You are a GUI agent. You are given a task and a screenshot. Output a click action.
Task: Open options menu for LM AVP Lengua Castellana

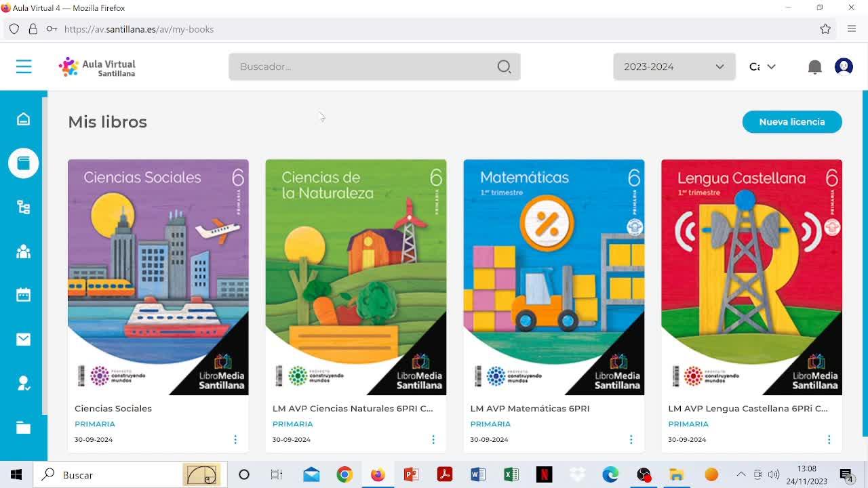pos(829,440)
